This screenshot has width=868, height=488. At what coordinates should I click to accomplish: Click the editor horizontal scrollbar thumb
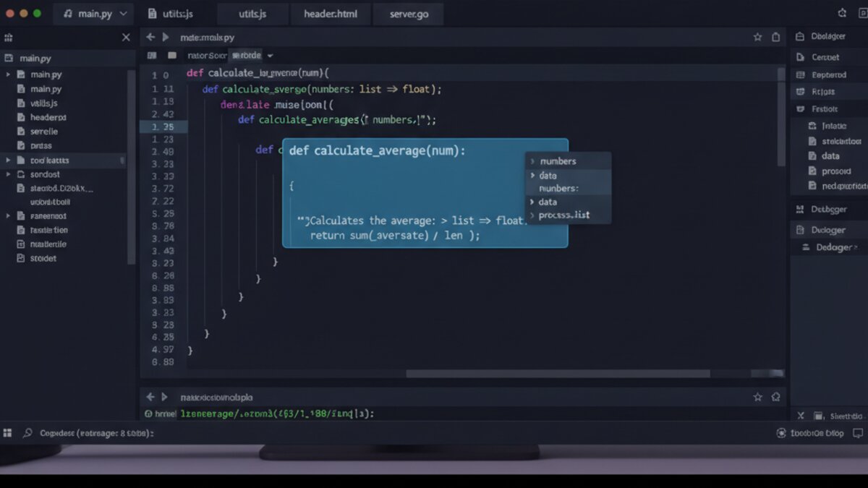pyautogui.click(x=558, y=374)
